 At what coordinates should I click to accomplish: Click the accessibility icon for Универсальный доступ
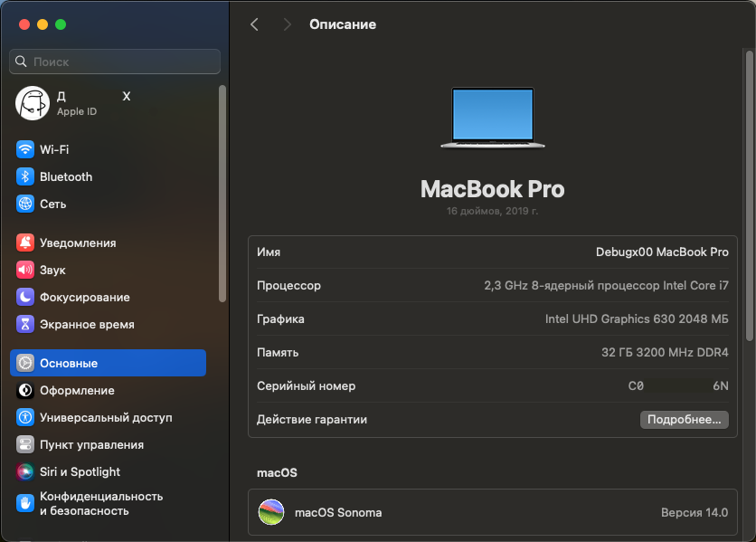coord(25,417)
